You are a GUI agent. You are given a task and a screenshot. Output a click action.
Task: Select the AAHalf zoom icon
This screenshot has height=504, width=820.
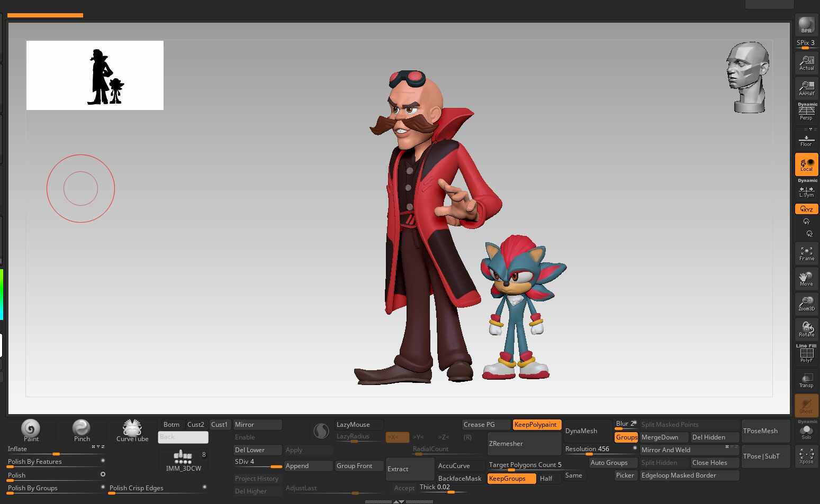point(806,88)
